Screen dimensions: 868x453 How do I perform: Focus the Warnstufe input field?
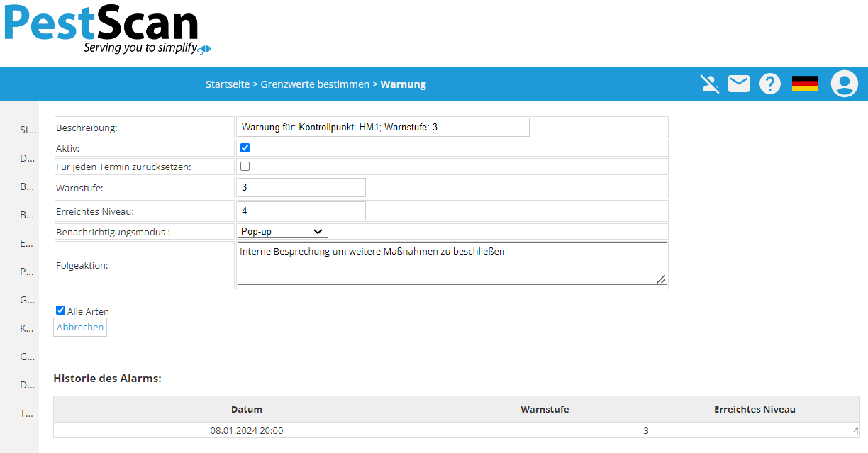[301, 187]
